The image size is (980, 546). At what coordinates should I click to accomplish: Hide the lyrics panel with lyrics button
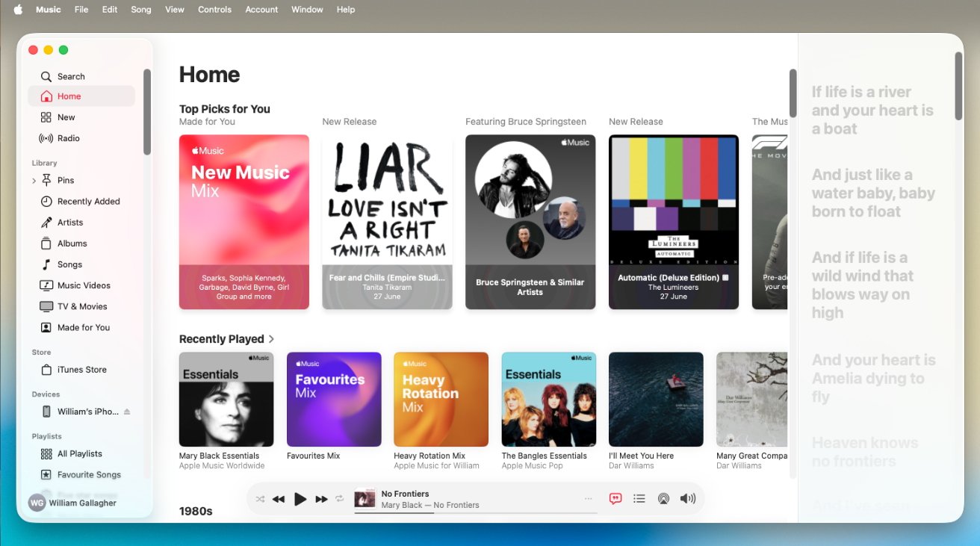tap(615, 499)
